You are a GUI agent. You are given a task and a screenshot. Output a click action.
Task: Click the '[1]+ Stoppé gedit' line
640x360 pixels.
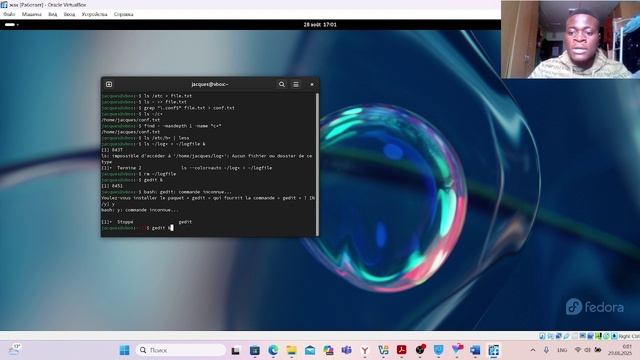pyautogui.click(x=147, y=222)
